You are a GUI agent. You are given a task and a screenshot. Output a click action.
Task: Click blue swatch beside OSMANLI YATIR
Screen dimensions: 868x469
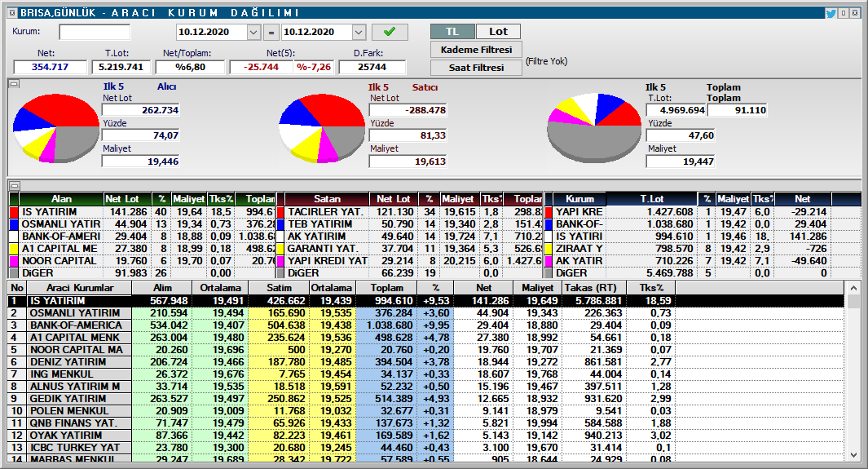[15, 224]
